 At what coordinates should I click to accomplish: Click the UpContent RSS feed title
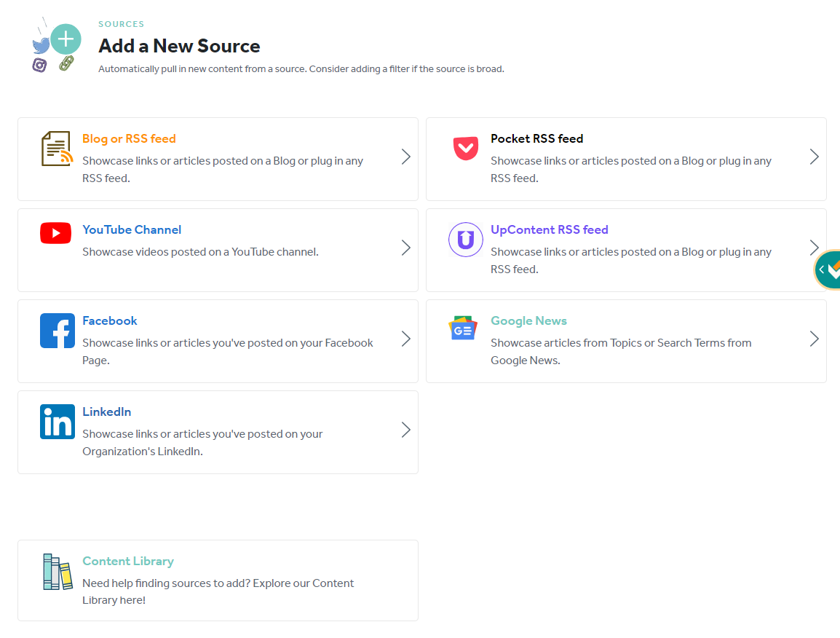(x=550, y=229)
